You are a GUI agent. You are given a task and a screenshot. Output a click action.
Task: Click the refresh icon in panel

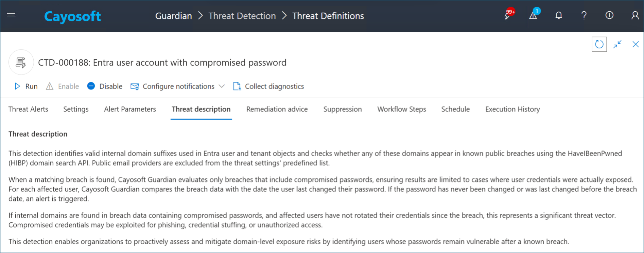tap(599, 45)
